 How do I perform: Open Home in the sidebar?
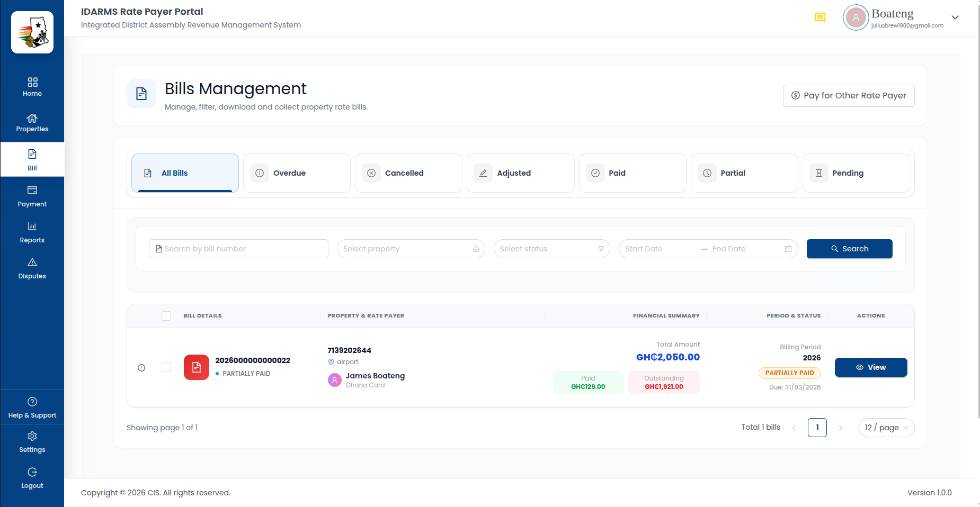pos(32,87)
